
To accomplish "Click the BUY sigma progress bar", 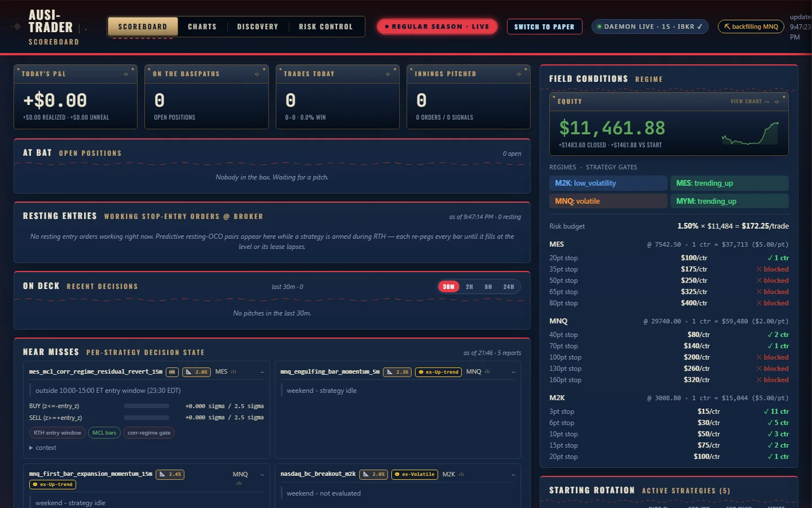I will pyautogui.click(x=147, y=406).
